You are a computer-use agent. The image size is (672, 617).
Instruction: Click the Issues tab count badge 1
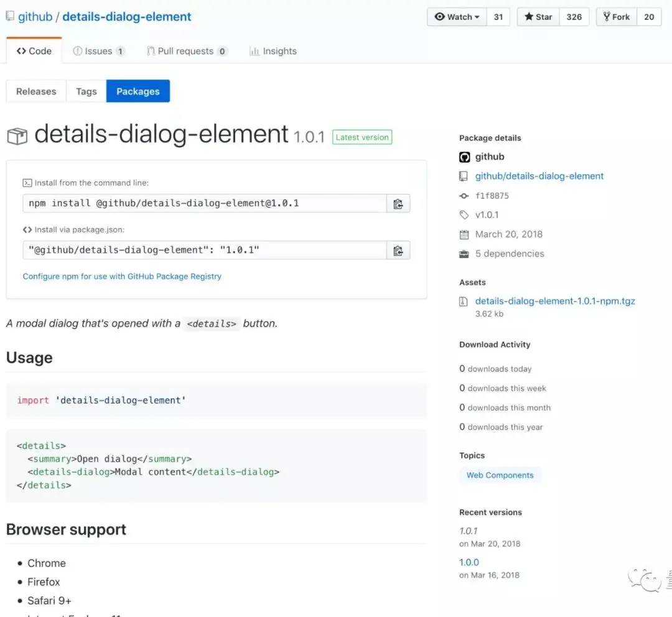coord(121,52)
